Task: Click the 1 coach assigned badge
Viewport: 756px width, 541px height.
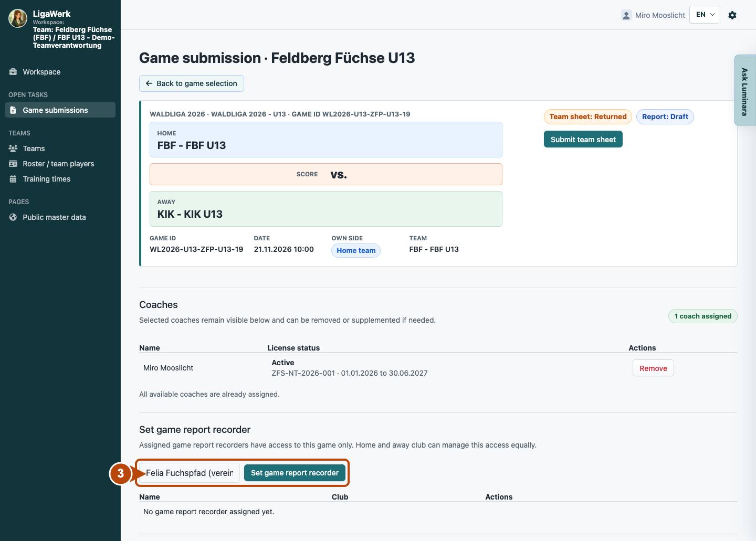Action: tap(703, 316)
